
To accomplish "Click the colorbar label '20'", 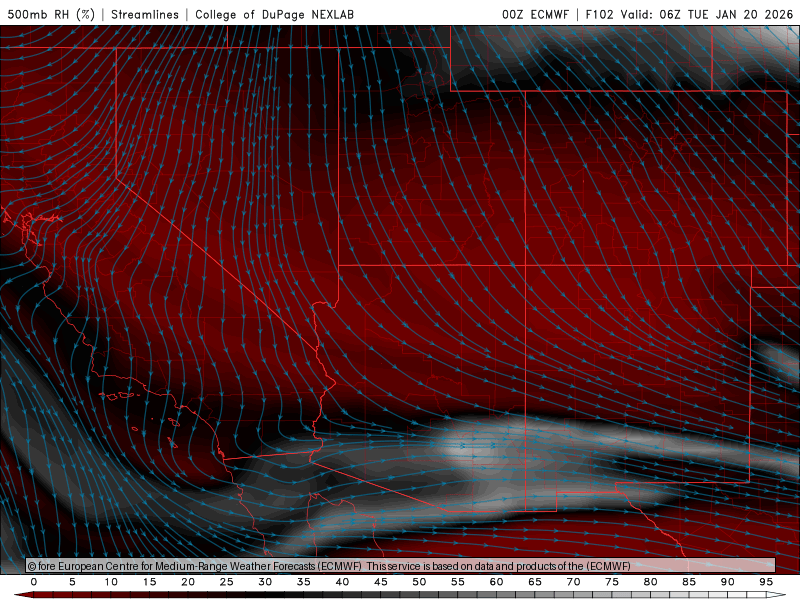I will click(188, 582).
